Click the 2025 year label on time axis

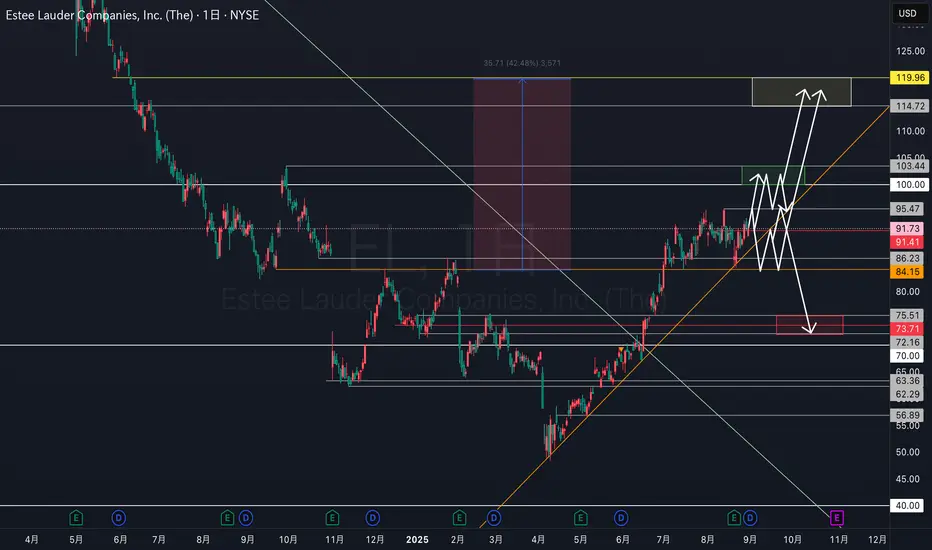417,539
